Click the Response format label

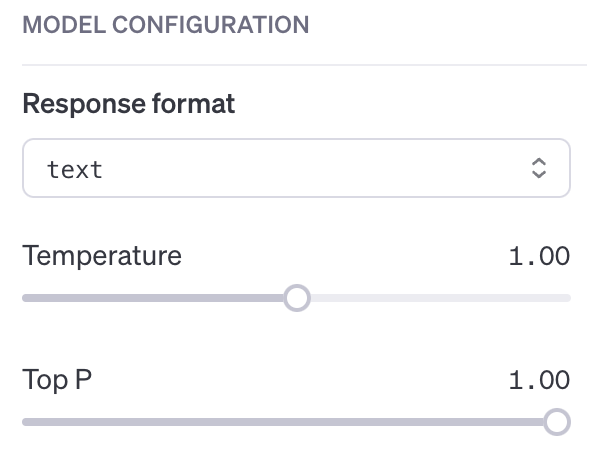128,103
